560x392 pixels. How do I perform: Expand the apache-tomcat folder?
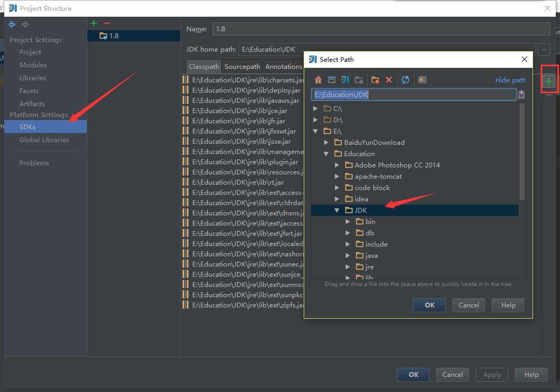pos(337,177)
